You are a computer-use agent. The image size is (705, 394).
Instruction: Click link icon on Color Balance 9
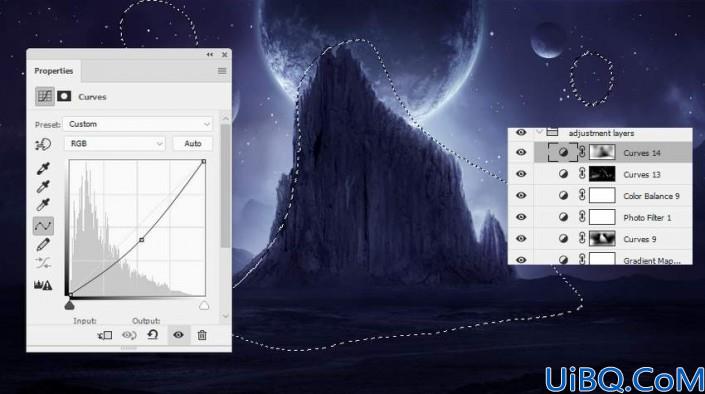click(582, 196)
